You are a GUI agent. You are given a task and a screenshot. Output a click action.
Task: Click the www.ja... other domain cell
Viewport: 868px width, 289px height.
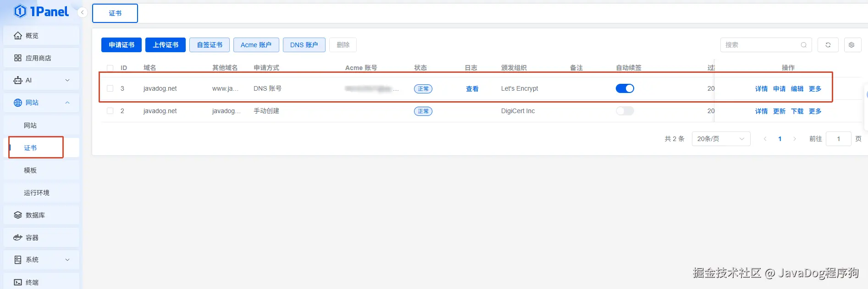[225, 88]
